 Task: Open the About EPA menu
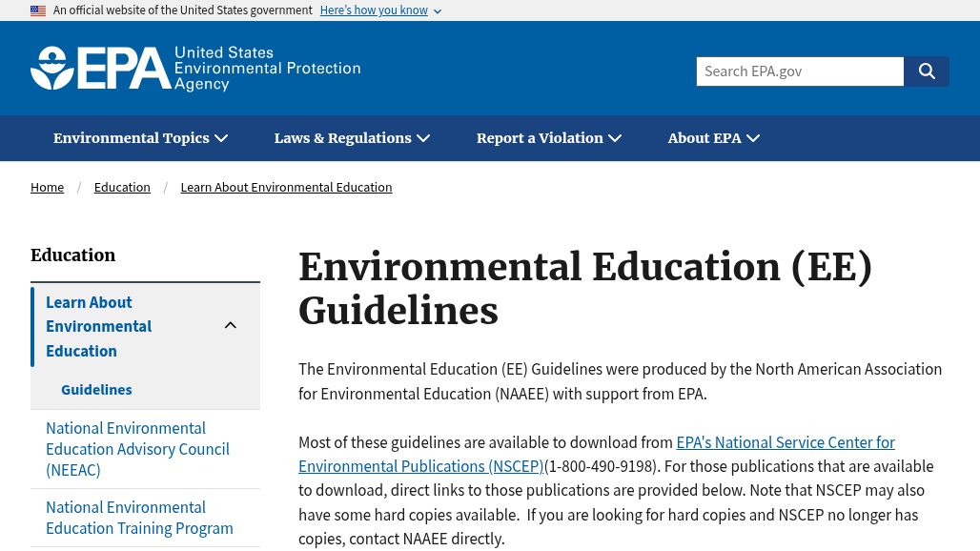713,138
